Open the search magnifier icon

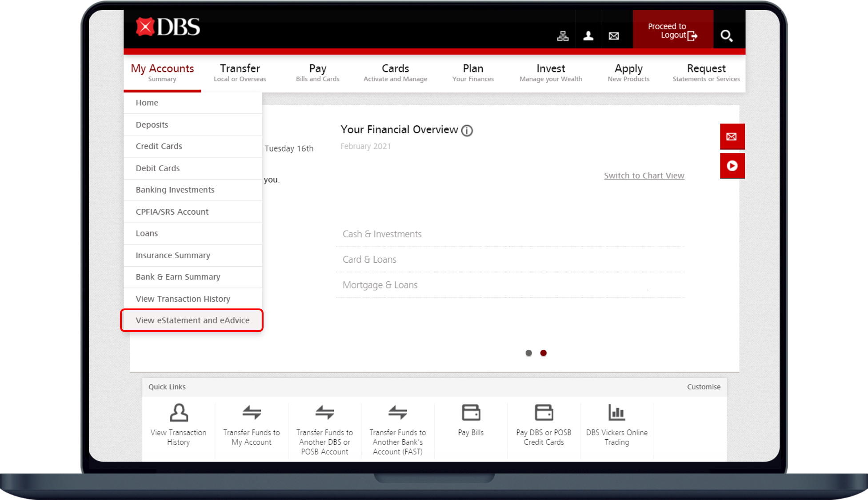point(727,36)
